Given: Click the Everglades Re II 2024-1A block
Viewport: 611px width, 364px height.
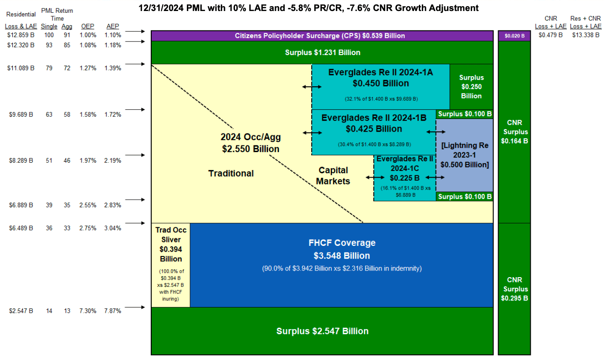Looking at the screenshot, I should [380, 87].
